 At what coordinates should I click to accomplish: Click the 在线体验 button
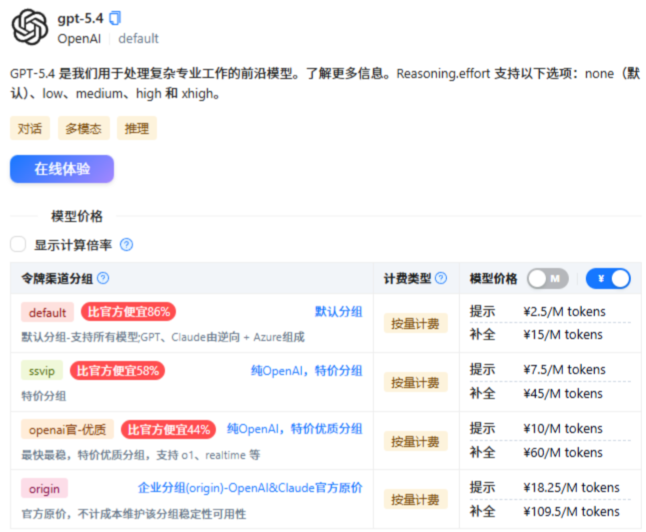point(62,169)
